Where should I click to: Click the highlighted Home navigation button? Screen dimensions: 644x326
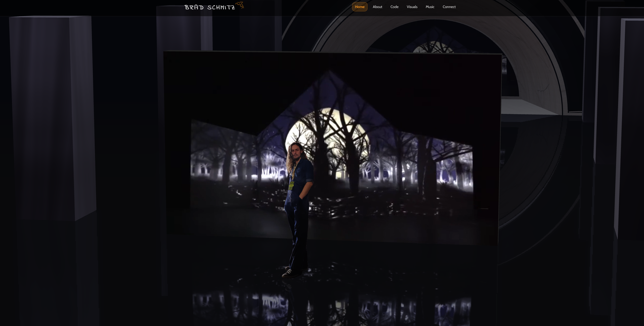point(360,7)
